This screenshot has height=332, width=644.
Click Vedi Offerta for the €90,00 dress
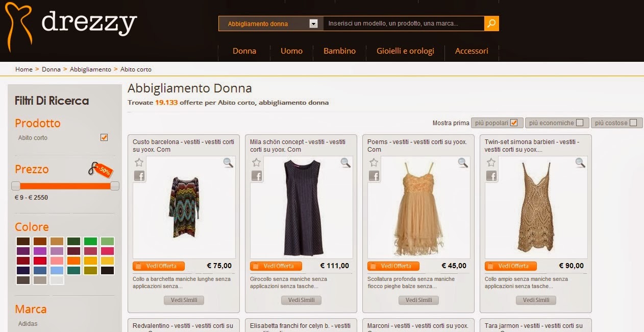tap(511, 266)
